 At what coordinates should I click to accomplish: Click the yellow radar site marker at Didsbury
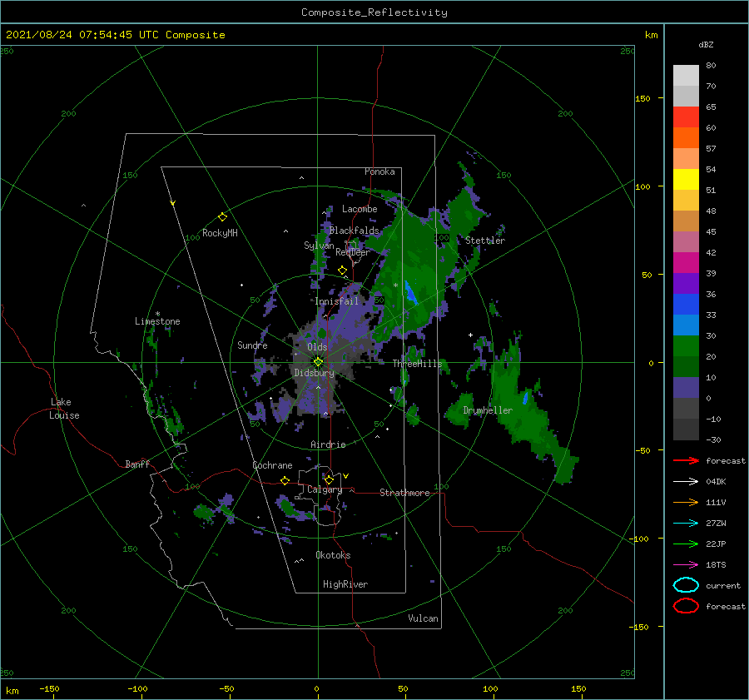click(x=318, y=362)
